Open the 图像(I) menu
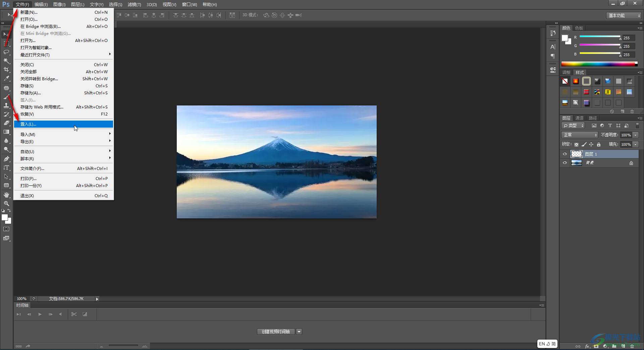 [x=59, y=4]
